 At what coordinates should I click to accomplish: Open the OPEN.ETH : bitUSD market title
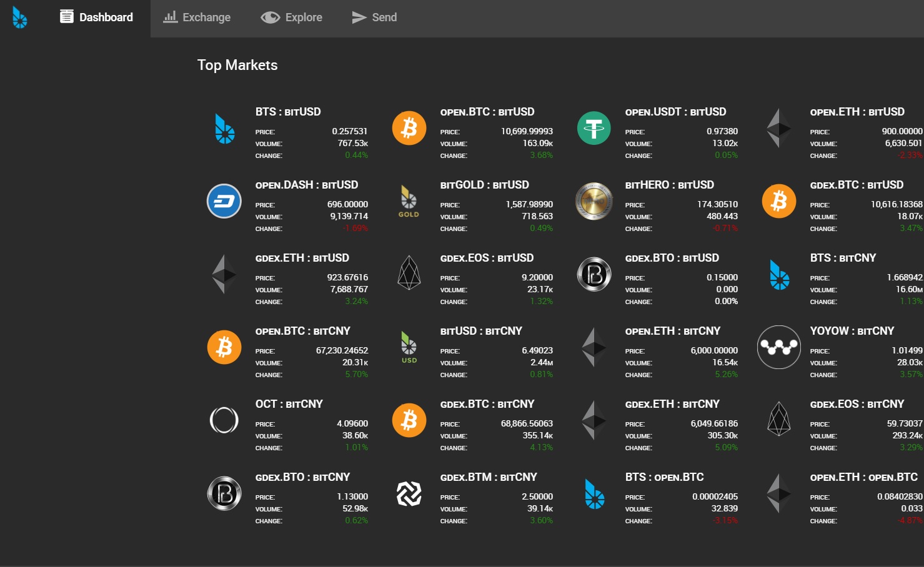click(x=857, y=112)
